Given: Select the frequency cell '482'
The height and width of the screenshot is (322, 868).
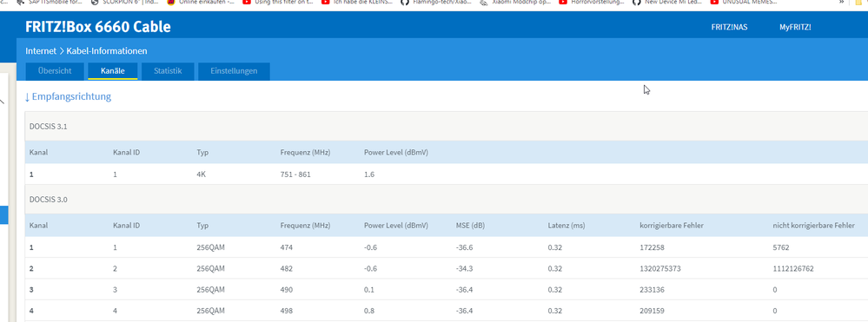Looking at the screenshot, I should pyautogui.click(x=286, y=268).
